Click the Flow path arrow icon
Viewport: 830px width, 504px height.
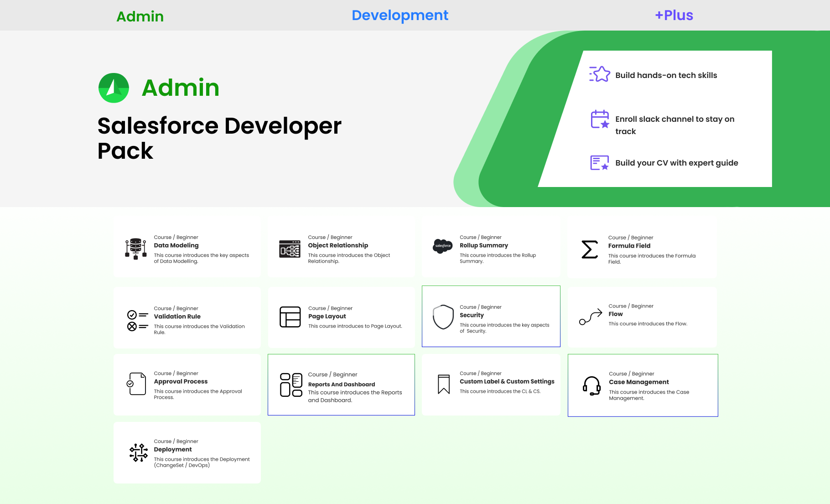(591, 317)
